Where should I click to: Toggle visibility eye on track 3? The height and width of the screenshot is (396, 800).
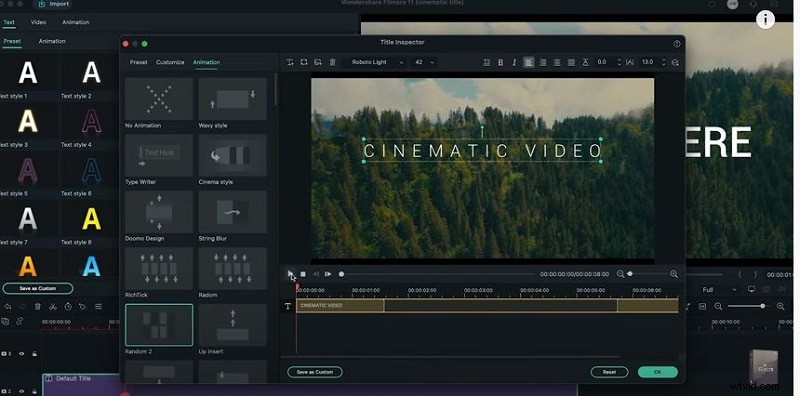[22, 354]
